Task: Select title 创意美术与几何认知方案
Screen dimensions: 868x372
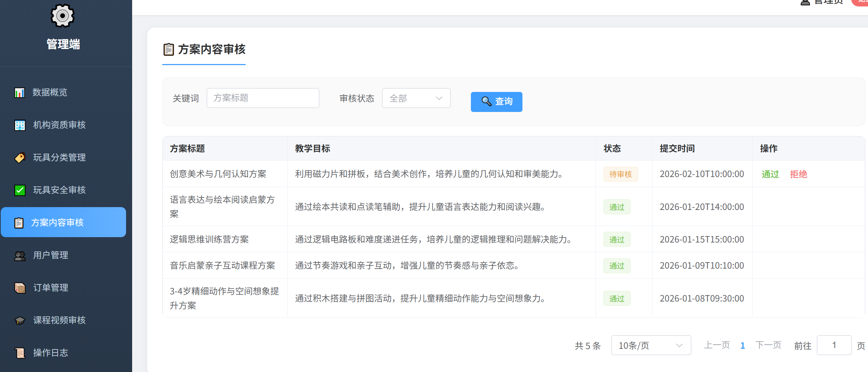Action: tap(218, 174)
